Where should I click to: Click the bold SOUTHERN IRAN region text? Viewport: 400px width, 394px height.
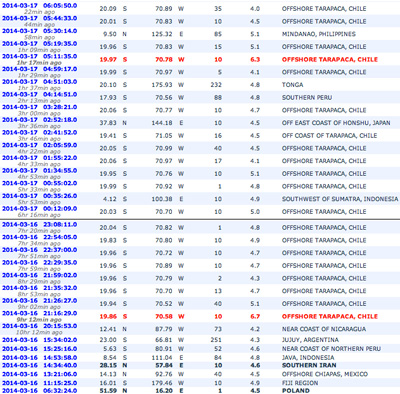309,365
